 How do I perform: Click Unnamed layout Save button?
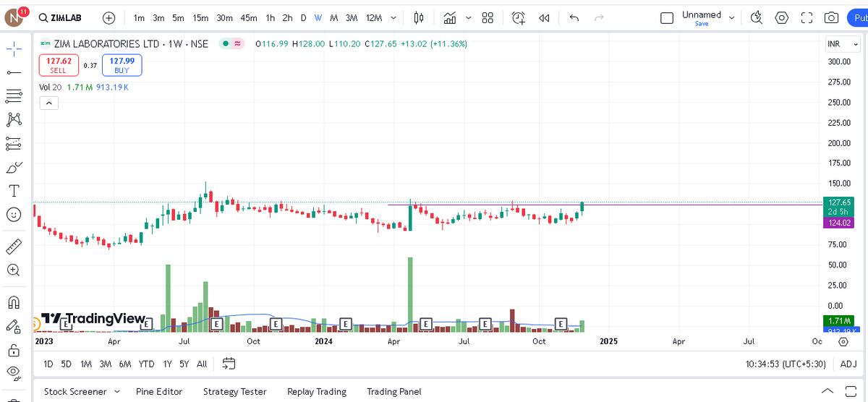tap(702, 24)
